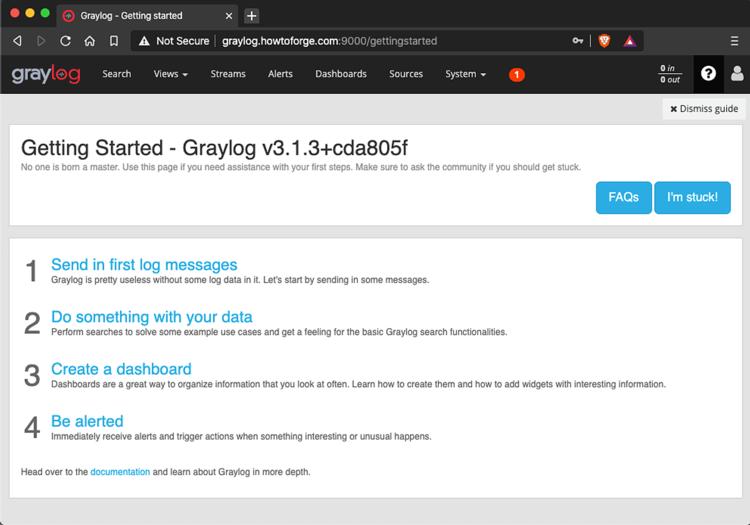Open a new browser tab
Viewport: 750px width, 525px height.
[x=251, y=16]
